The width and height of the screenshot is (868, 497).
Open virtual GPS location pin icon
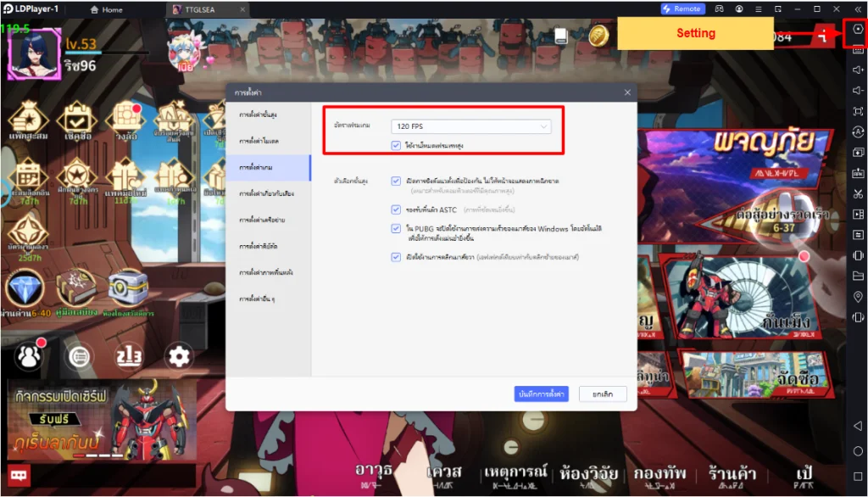tap(858, 297)
